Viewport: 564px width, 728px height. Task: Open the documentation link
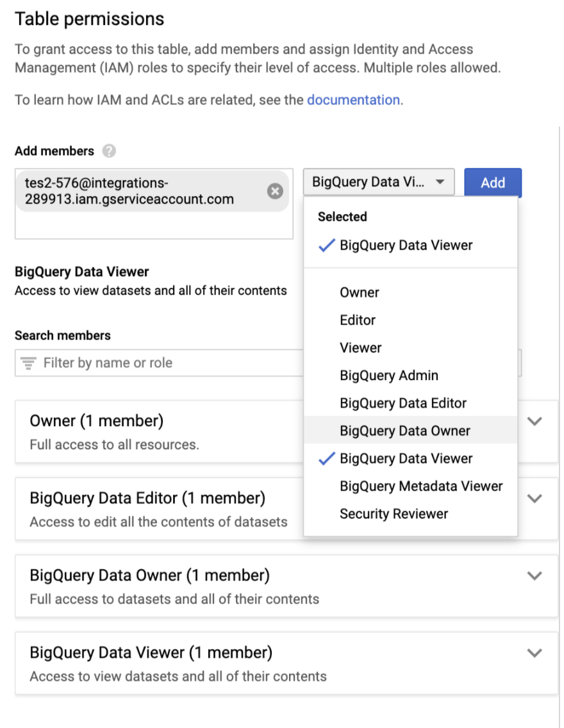(353, 100)
